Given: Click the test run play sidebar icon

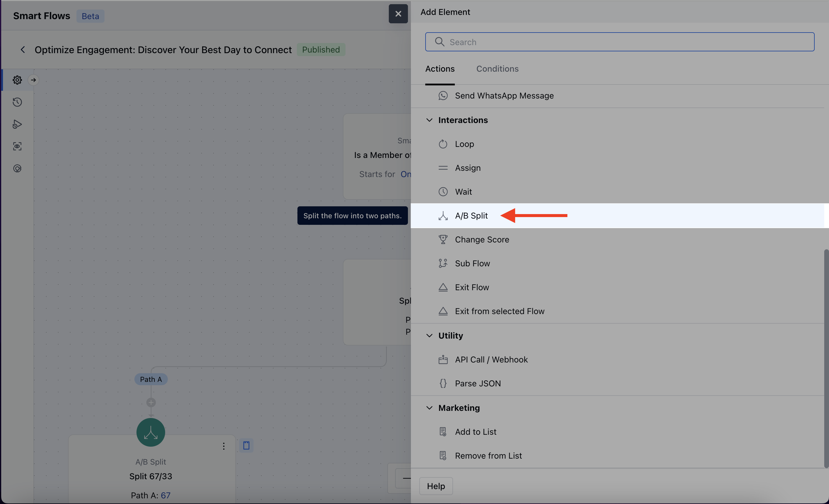Looking at the screenshot, I should (x=17, y=124).
